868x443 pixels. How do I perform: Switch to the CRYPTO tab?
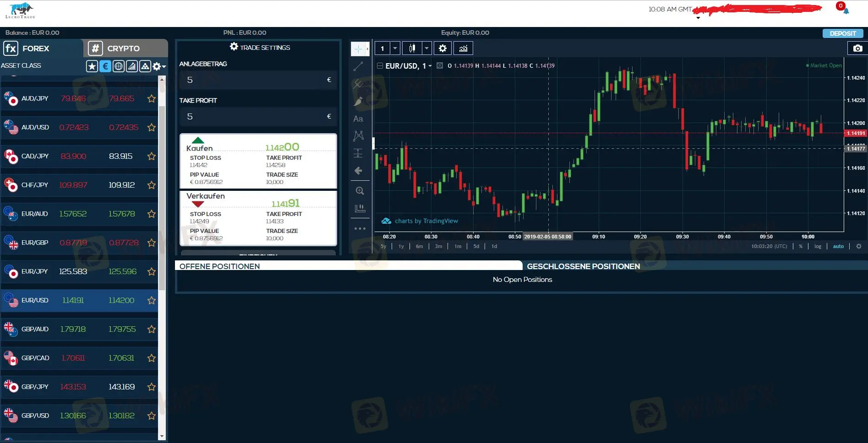pos(123,48)
